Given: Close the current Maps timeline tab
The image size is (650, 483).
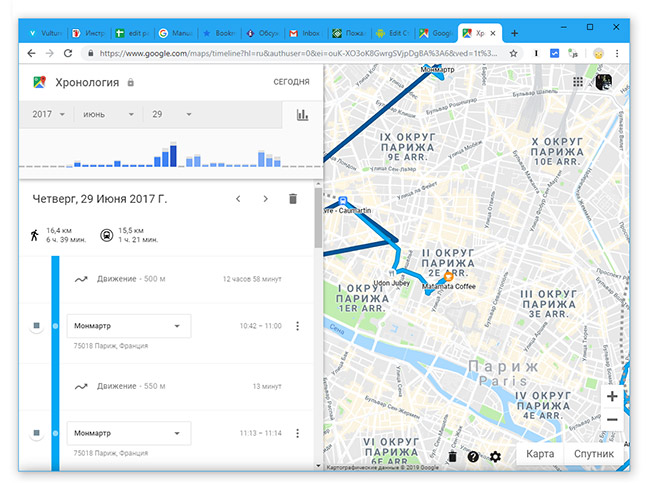Looking at the screenshot, I should tap(493, 33).
